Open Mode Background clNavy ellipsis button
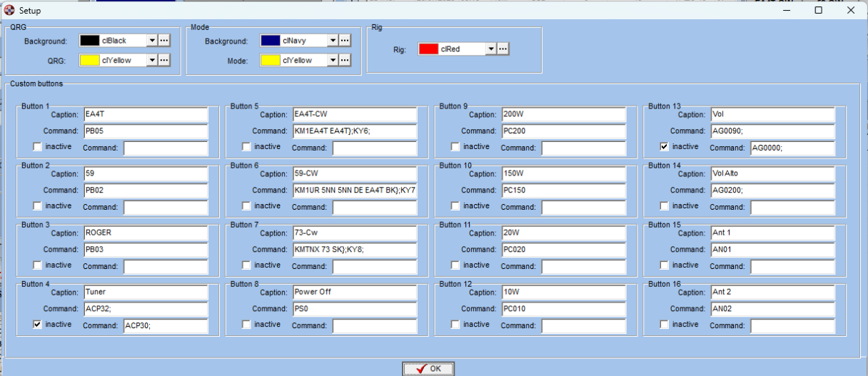Screen dimensions: 868x376 coord(345,41)
